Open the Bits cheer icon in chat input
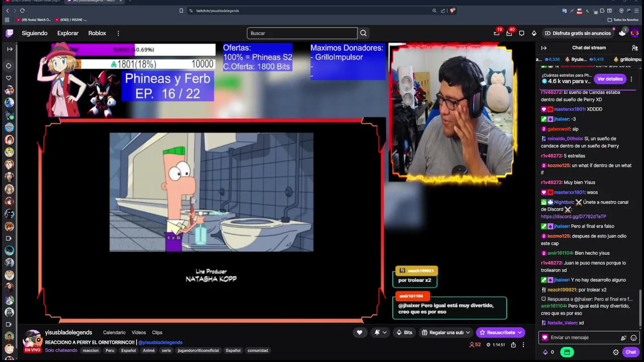 coord(623,338)
